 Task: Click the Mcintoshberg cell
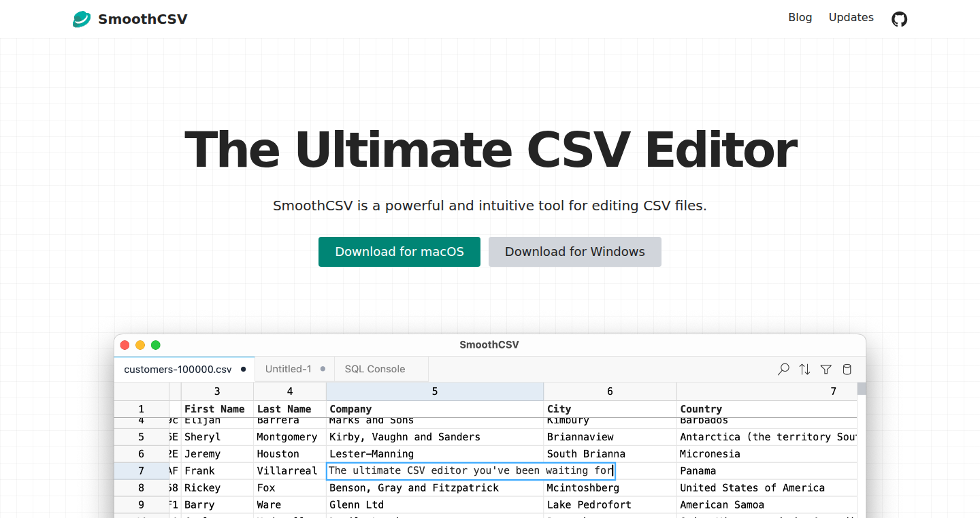click(x=610, y=488)
